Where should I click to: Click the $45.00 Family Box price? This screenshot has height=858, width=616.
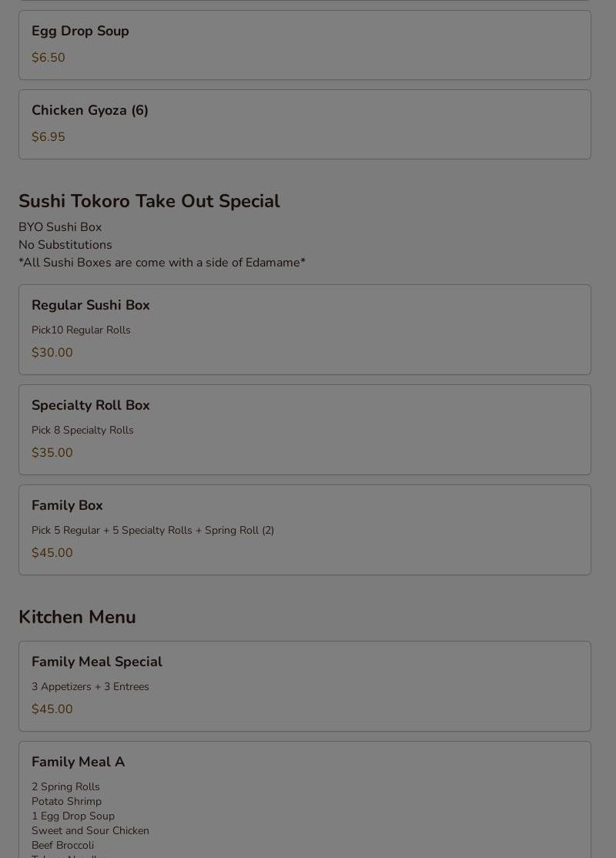click(x=52, y=553)
